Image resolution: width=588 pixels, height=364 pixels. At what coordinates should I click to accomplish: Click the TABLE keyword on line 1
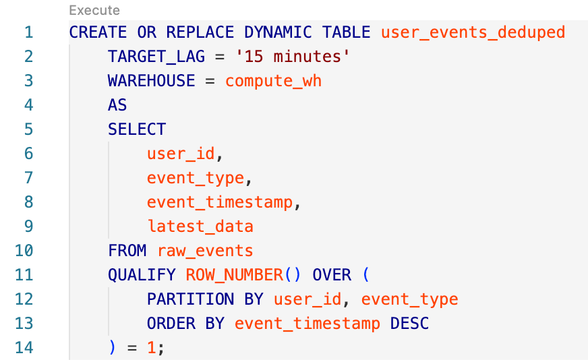click(x=346, y=32)
